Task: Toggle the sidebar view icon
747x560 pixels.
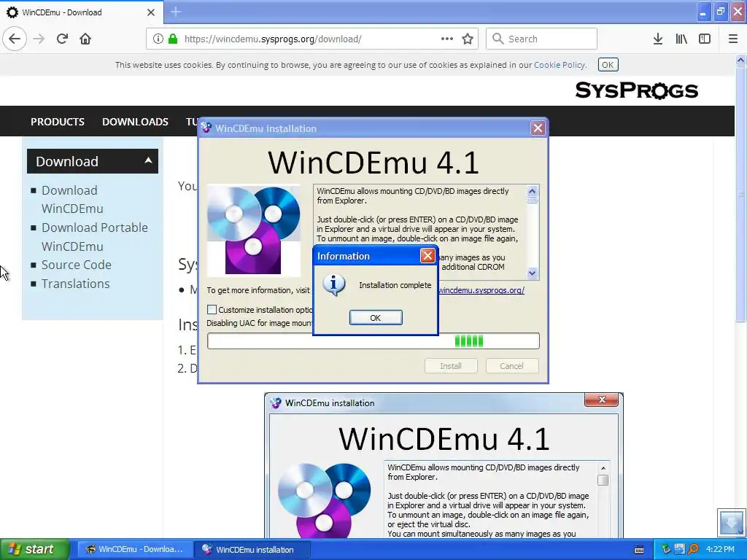Action: (x=705, y=39)
